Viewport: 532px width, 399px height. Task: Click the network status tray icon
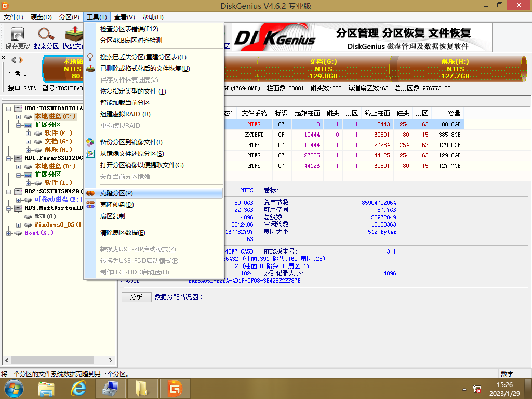[477, 389]
